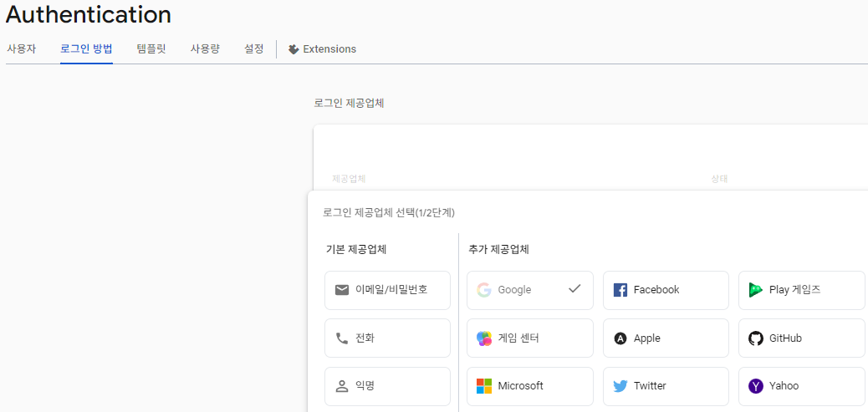Click the 로그인 제공업체 heading
This screenshot has height=412, width=868.
coord(349,103)
